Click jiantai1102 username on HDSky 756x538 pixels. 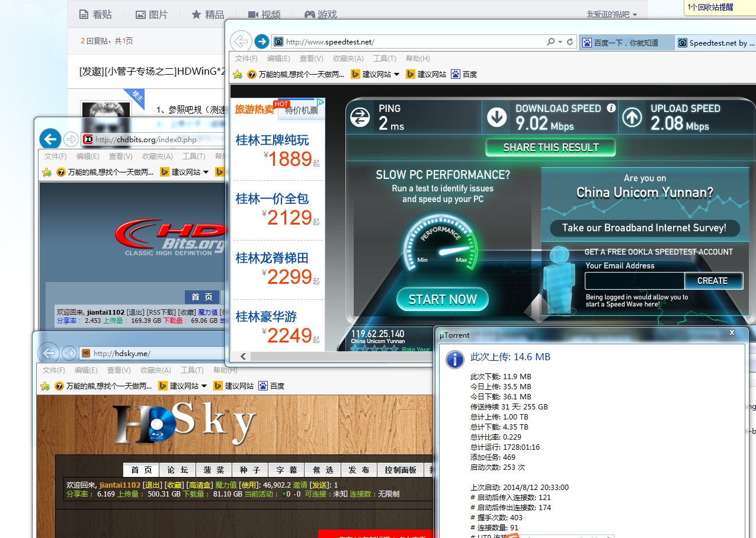point(120,485)
